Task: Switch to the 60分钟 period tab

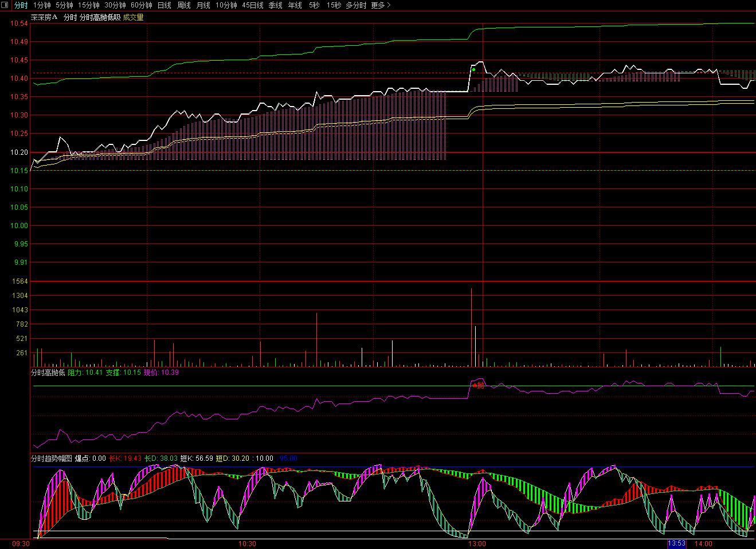Action: [x=142, y=5]
